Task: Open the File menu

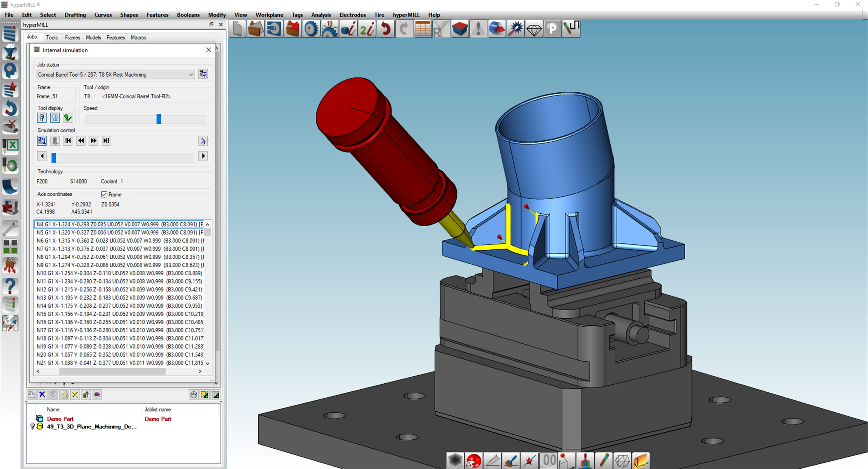Action: pos(9,15)
